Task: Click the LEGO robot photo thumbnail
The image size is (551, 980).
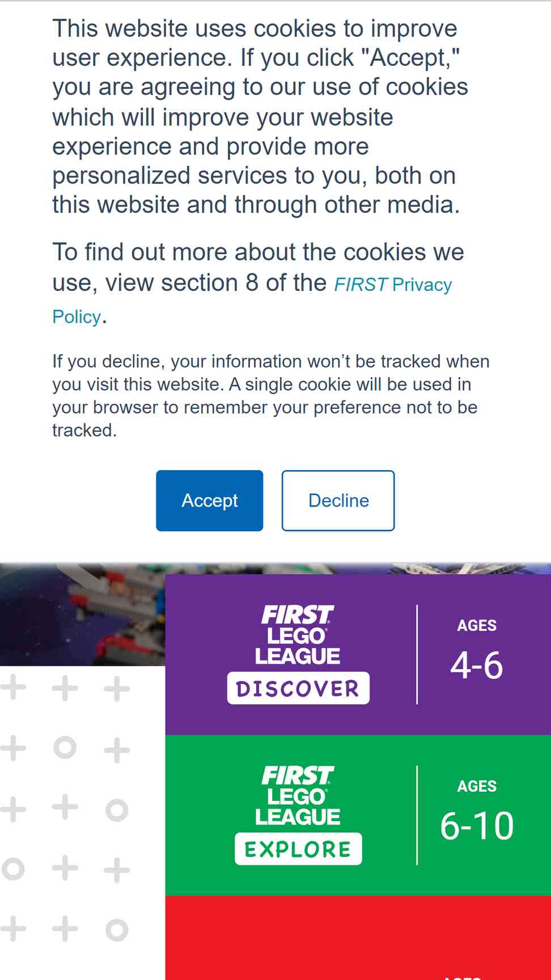Action: point(82,615)
